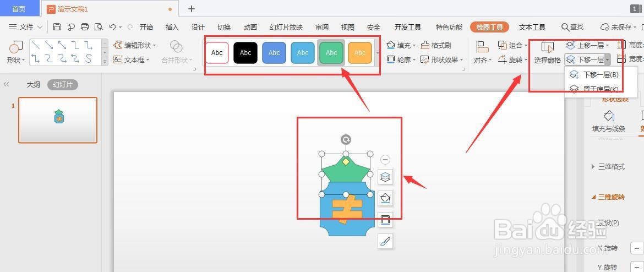Undo the last action

(112, 27)
